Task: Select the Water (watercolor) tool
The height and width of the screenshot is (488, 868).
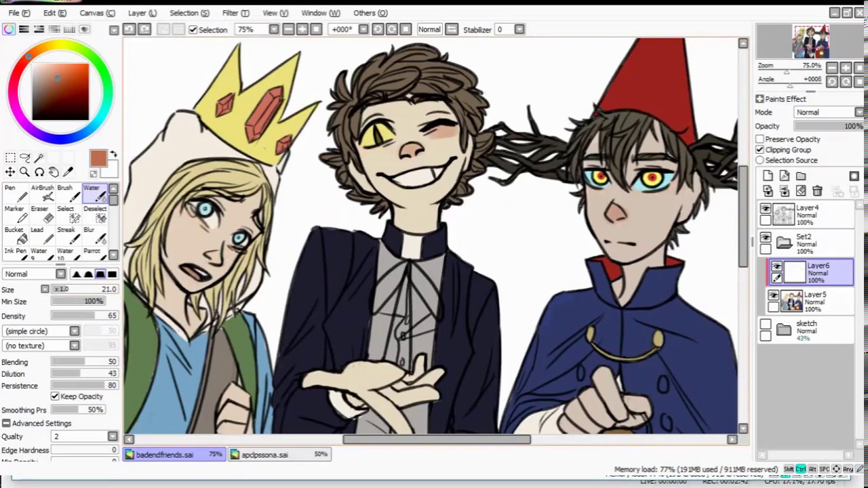Action: coord(95,193)
